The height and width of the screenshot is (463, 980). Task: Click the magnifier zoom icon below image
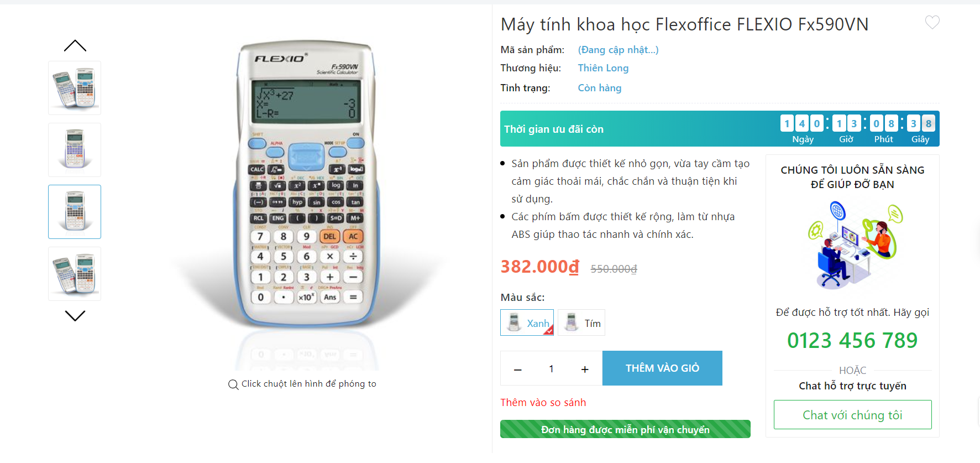[x=233, y=384]
